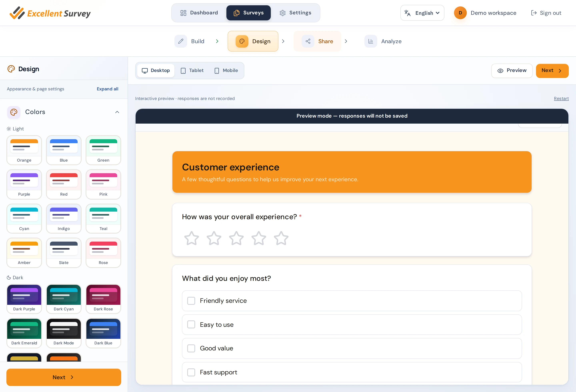
Task: Click the Colors section palette icon
Action: coord(14,112)
